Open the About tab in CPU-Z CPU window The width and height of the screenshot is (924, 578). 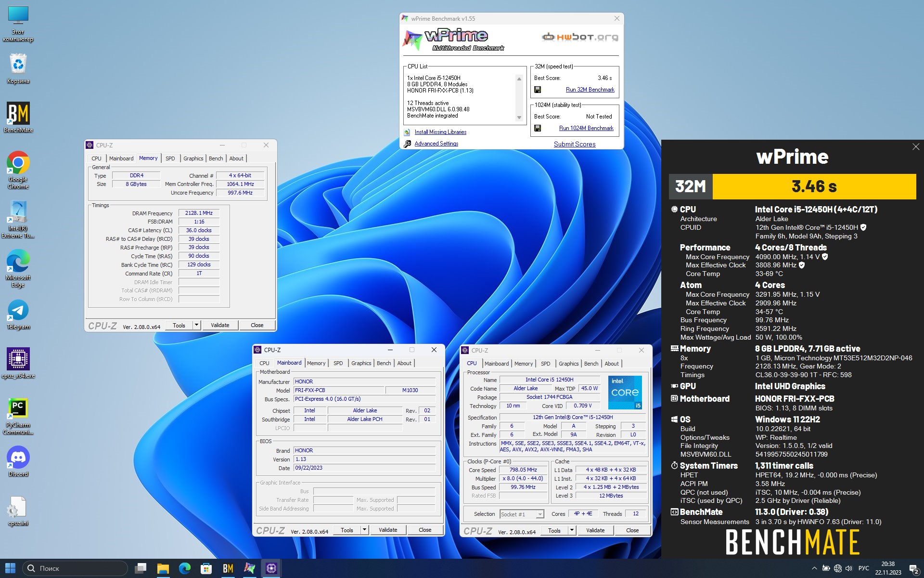pyautogui.click(x=612, y=364)
